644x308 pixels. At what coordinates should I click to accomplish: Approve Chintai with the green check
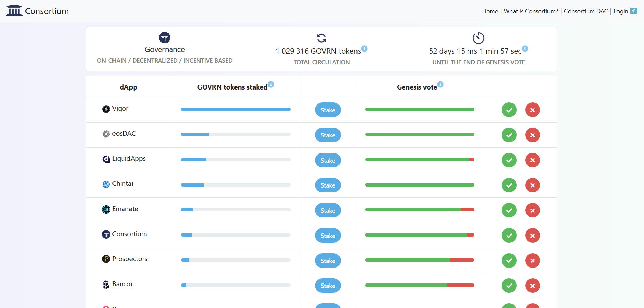pyautogui.click(x=509, y=185)
